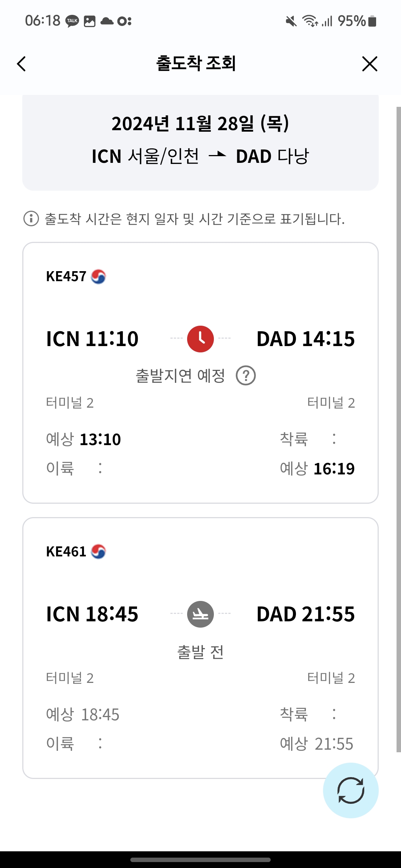Tap Korean Air logo beside KE457
401x868 pixels.
(98, 276)
